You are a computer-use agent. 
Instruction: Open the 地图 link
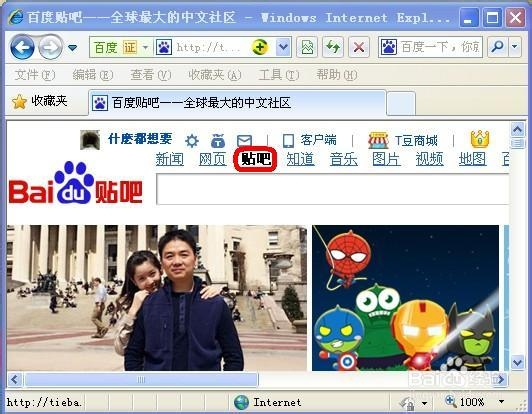pos(472,159)
